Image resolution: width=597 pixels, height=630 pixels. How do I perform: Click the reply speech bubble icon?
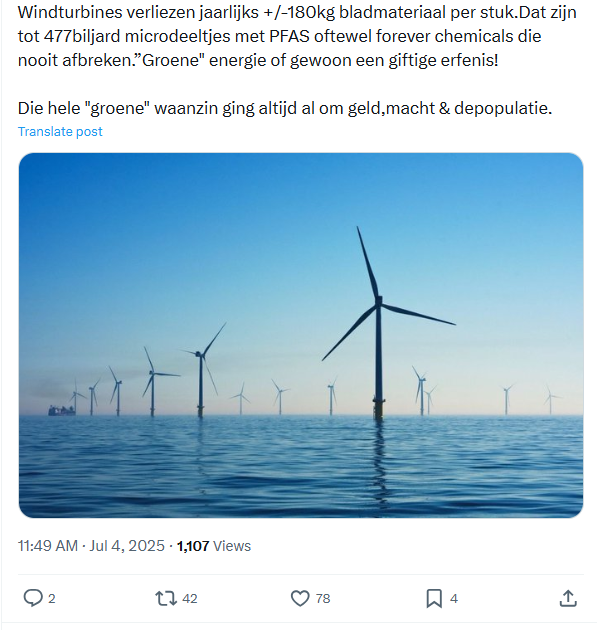pos(33,598)
